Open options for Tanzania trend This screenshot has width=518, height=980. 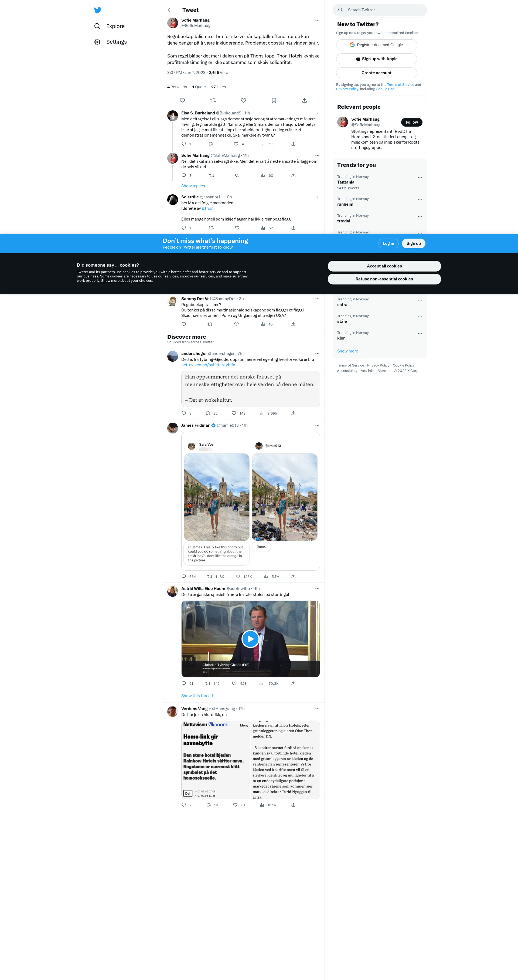pyautogui.click(x=420, y=178)
